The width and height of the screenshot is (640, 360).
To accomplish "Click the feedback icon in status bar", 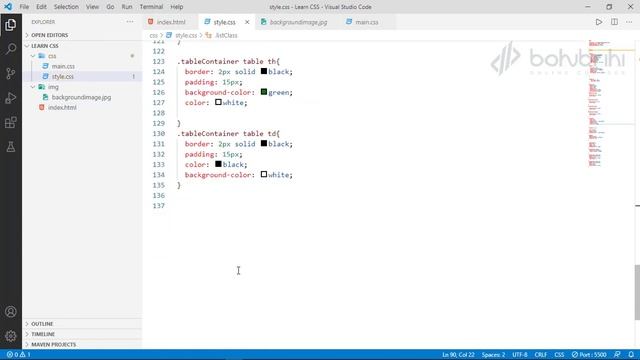I will point(617,355).
